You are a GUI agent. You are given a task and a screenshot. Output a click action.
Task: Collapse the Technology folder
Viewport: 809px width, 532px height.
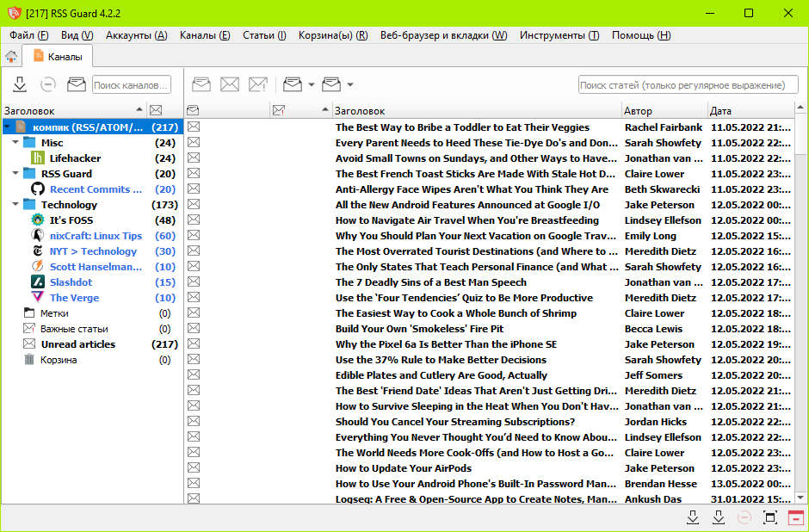(x=16, y=205)
